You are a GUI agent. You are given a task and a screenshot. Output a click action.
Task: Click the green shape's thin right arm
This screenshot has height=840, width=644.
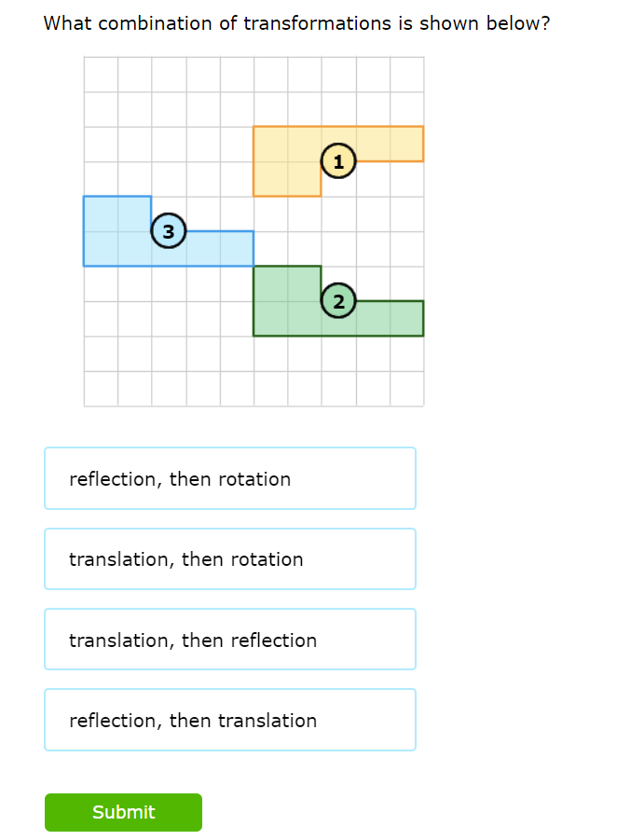coord(390,318)
